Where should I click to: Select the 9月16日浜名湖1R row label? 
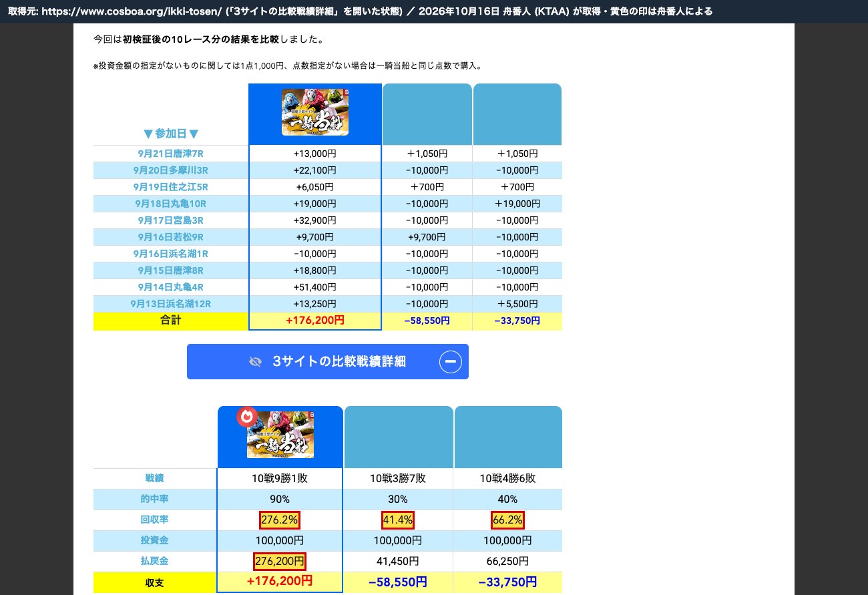point(171,254)
